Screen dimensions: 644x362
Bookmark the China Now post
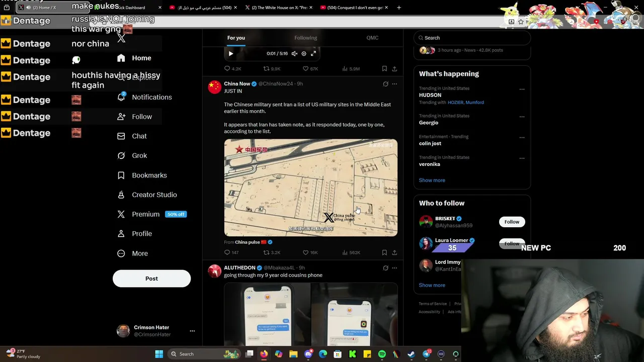(384, 252)
